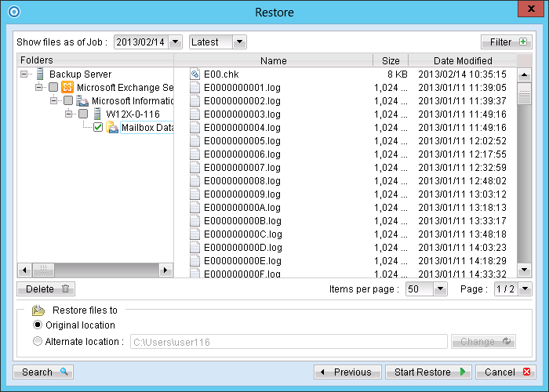The width and height of the screenshot is (549, 392).
Task: Select the Mailbox Database tree item label
Action: tap(147, 127)
